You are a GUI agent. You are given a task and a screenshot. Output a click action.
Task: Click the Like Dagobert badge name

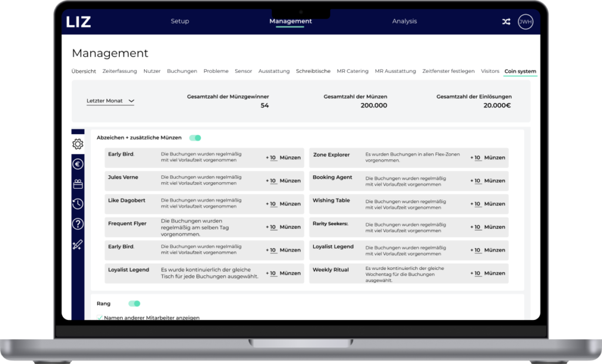tap(127, 201)
